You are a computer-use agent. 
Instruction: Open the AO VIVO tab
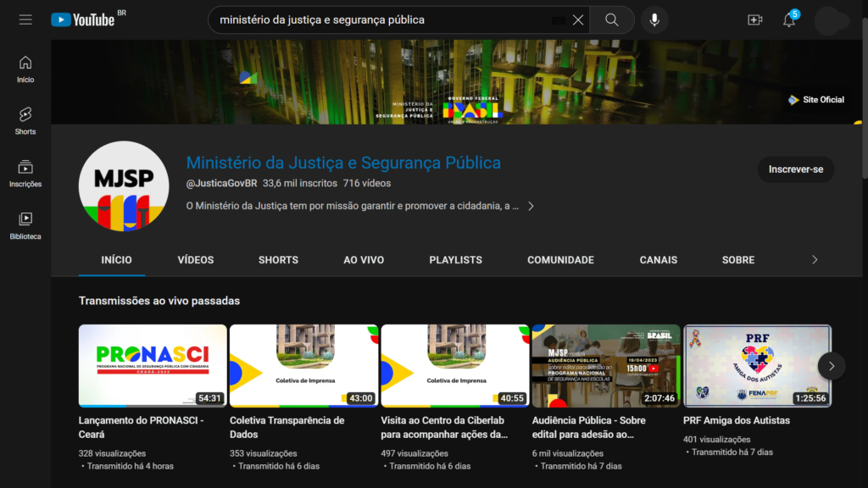(x=364, y=260)
